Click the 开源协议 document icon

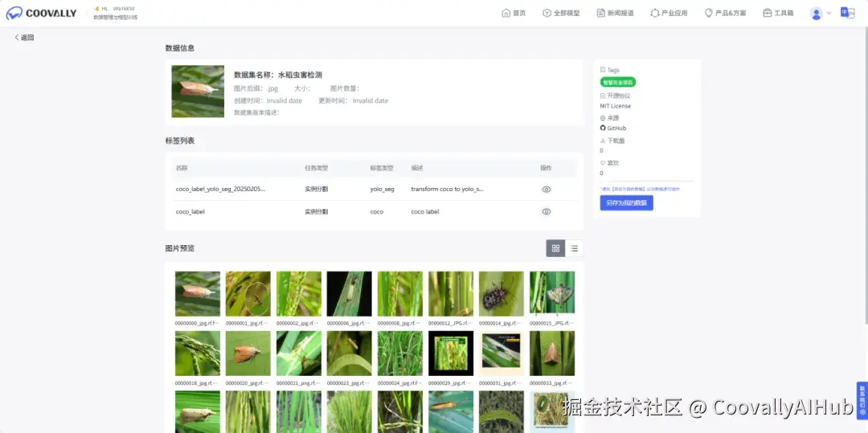tap(603, 96)
